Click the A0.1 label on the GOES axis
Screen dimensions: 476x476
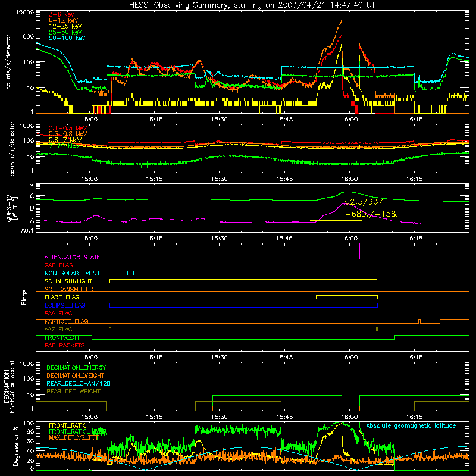[27, 231]
